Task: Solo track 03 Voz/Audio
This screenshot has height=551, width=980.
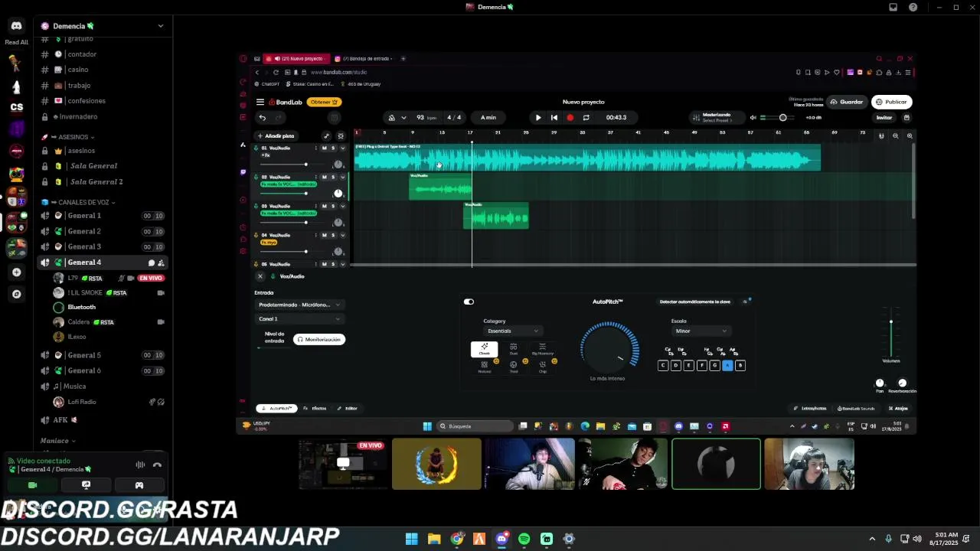Action: (x=333, y=207)
